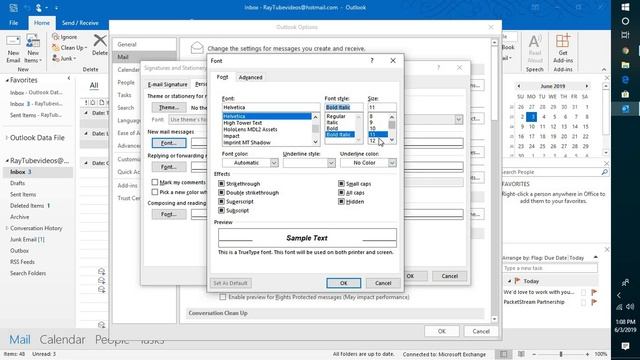Click the zoom out minus button

(x=534, y=354)
